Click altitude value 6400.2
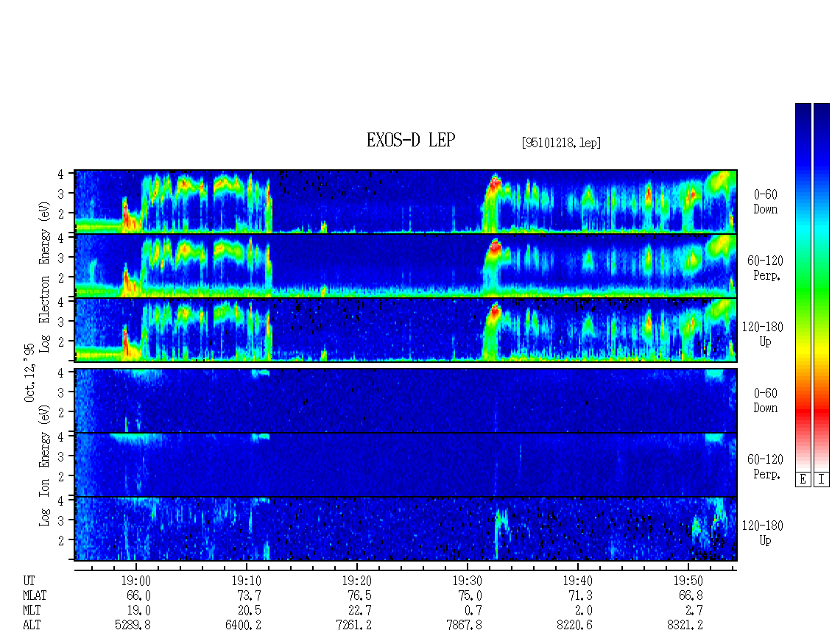Viewport: 832px width, 644px height. tap(243, 626)
